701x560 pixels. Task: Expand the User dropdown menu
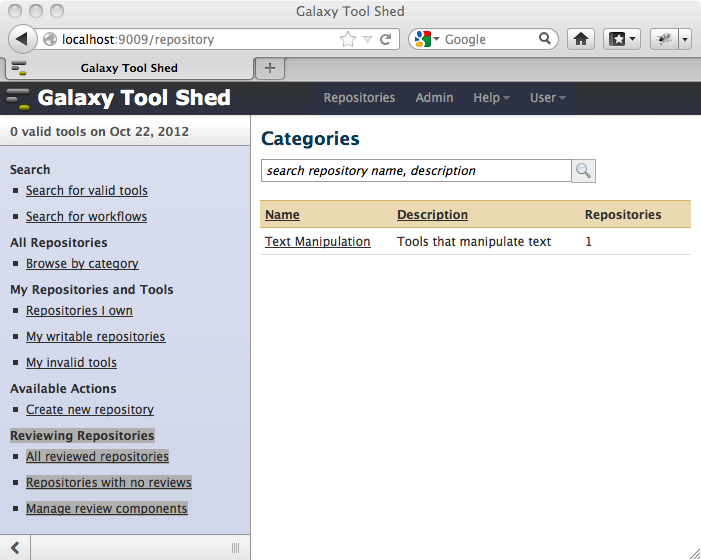pyautogui.click(x=548, y=98)
